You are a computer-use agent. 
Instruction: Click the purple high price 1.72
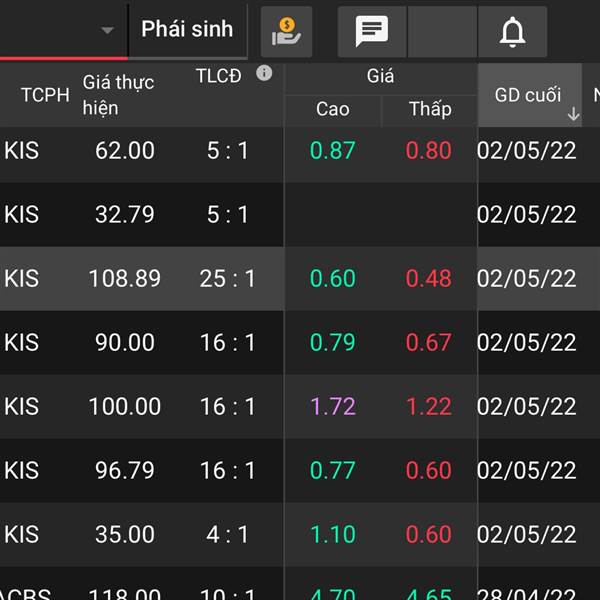[x=332, y=407]
